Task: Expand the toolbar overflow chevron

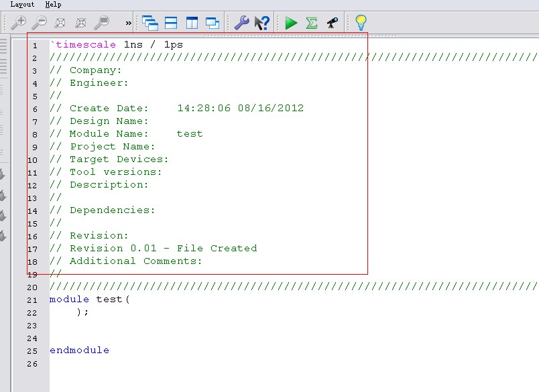Action: [x=128, y=23]
